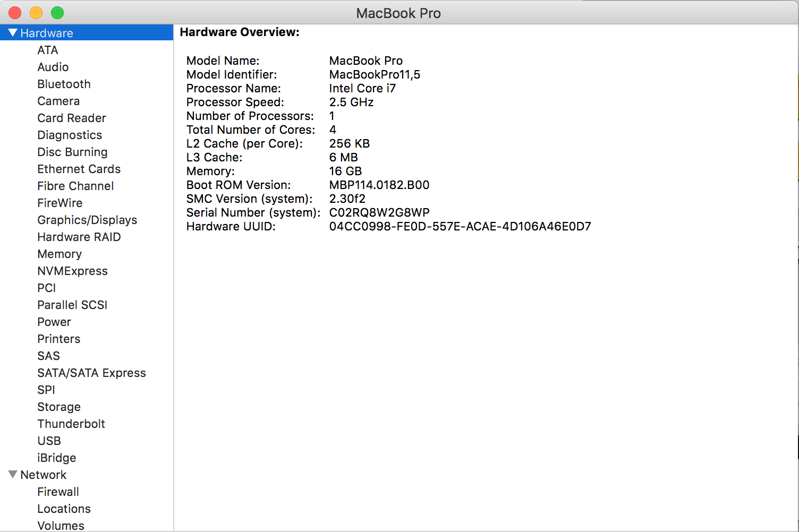
Task: Select ATA in the sidebar
Action: click(x=48, y=50)
